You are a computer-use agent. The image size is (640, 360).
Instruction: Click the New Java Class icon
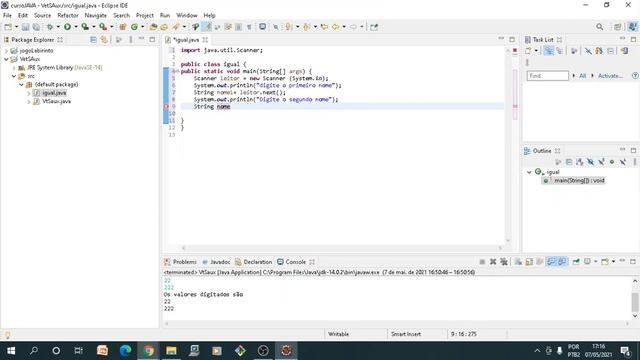[x=134, y=27]
